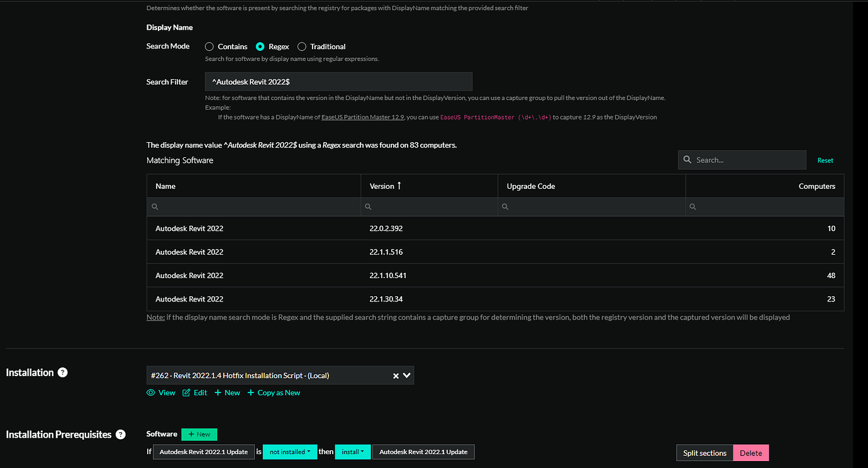This screenshot has width=868, height=468.
Task: Click the magnifier in the Name filter row
Action: (x=155, y=206)
